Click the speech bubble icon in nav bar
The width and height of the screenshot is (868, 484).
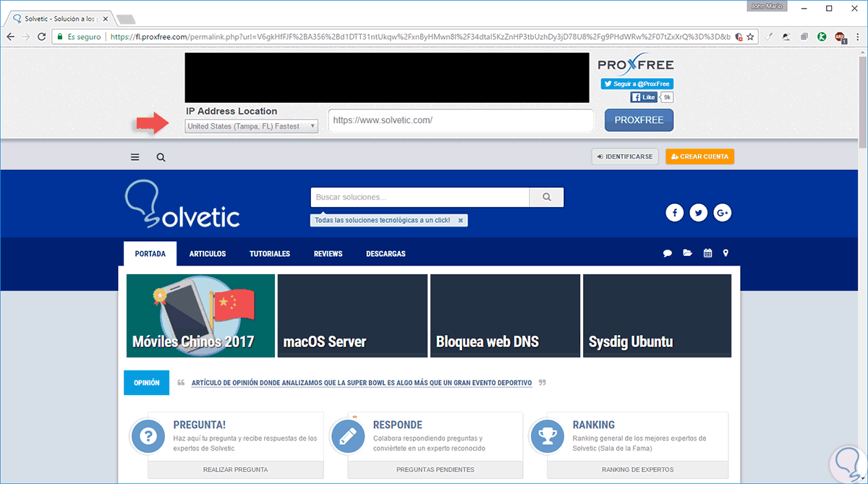click(668, 253)
